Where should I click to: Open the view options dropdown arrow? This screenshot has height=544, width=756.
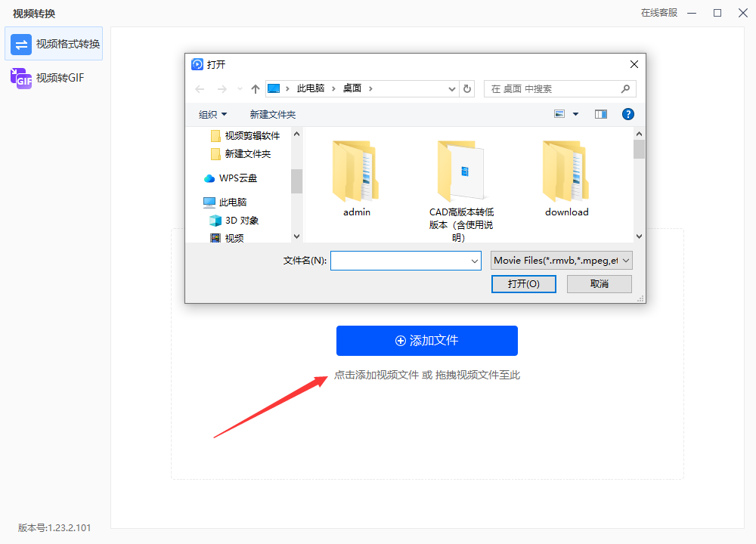click(575, 114)
